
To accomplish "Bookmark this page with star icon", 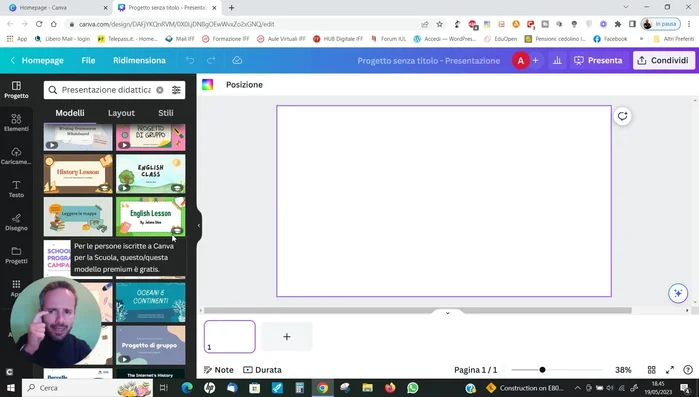I will pyautogui.click(x=440, y=24).
